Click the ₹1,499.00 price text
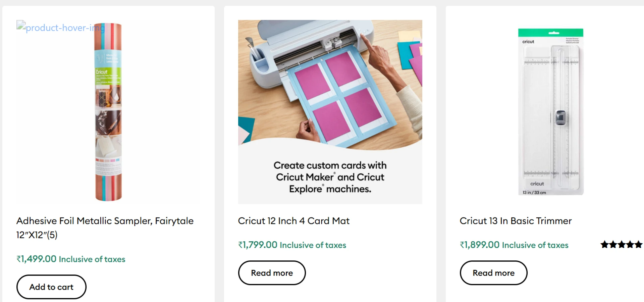Screen dimensions: 644x302 point(36,259)
